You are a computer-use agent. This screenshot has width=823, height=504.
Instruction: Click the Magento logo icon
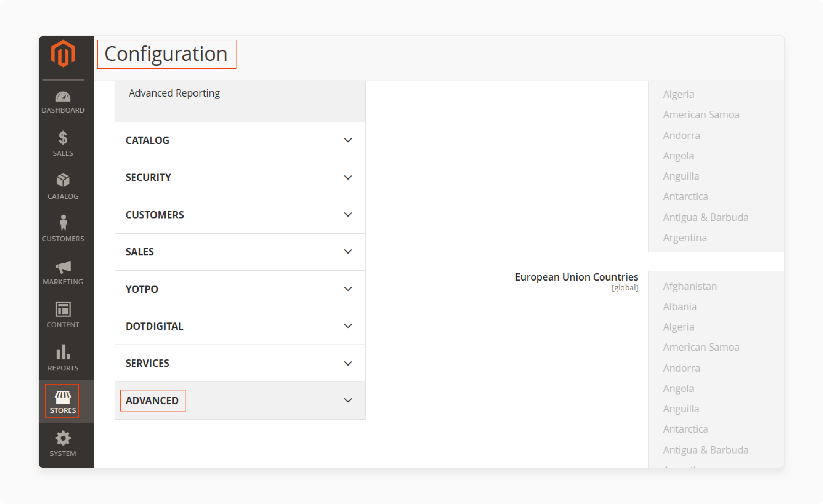tap(63, 53)
